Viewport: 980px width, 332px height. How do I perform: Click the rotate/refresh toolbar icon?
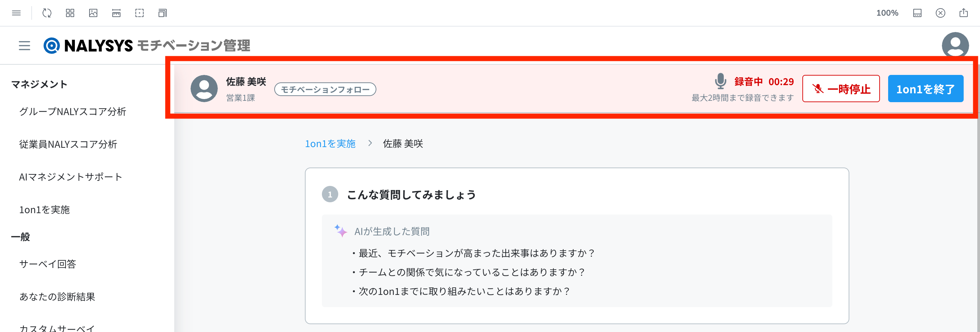click(x=47, y=13)
